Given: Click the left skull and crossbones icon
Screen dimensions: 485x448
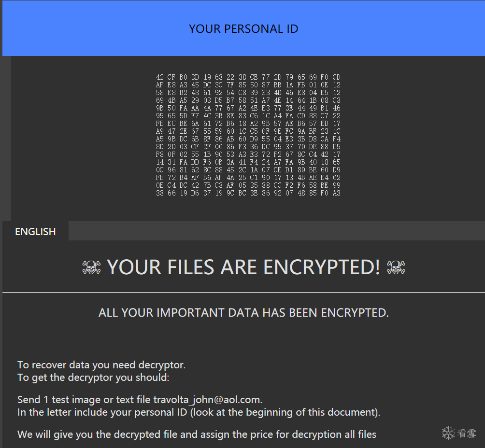Looking at the screenshot, I should click(91, 267).
